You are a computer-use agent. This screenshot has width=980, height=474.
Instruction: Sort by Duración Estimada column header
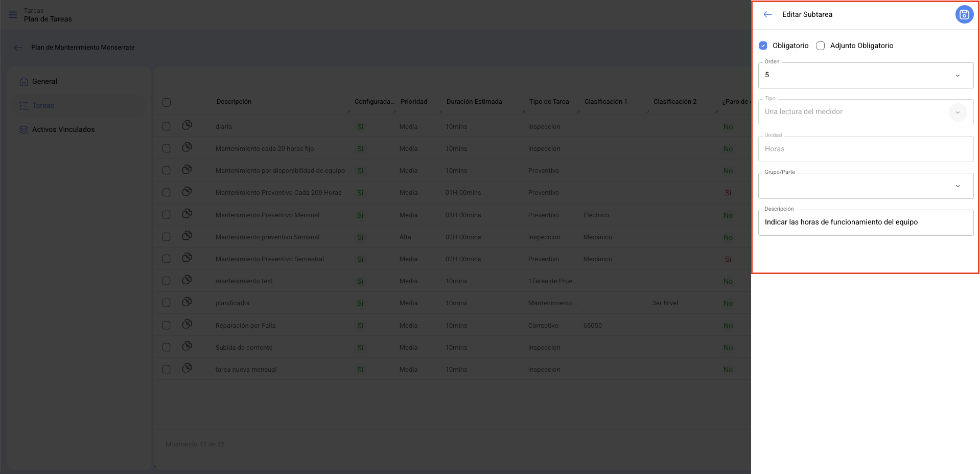tap(474, 102)
